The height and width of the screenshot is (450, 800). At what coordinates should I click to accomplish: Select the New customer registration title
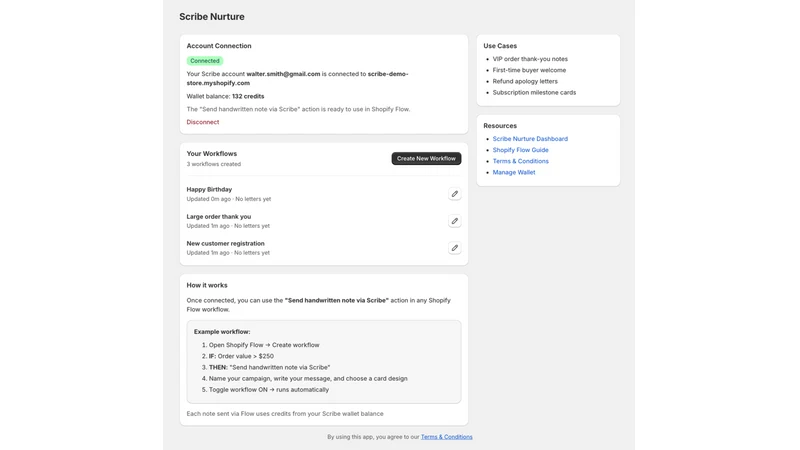(226, 243)
